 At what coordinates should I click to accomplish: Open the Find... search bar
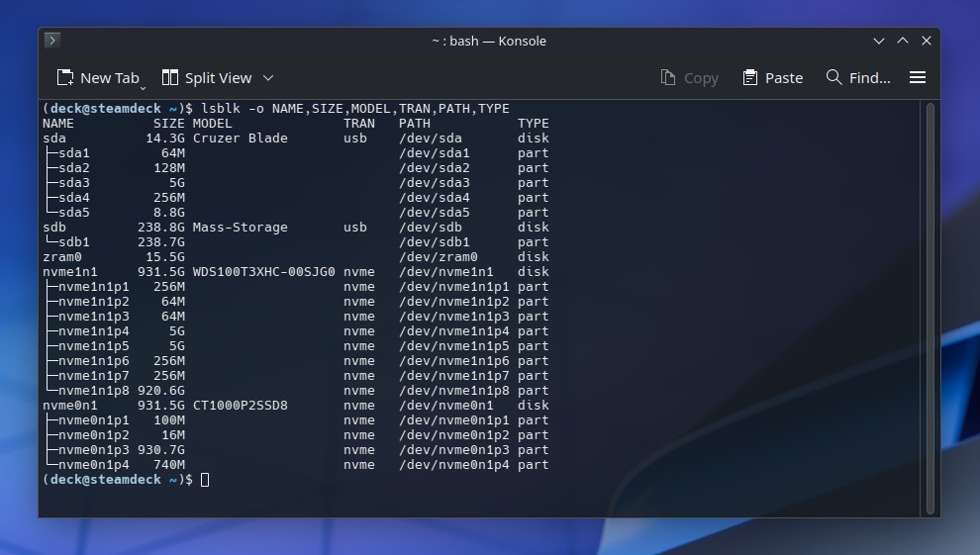(858, 78)
